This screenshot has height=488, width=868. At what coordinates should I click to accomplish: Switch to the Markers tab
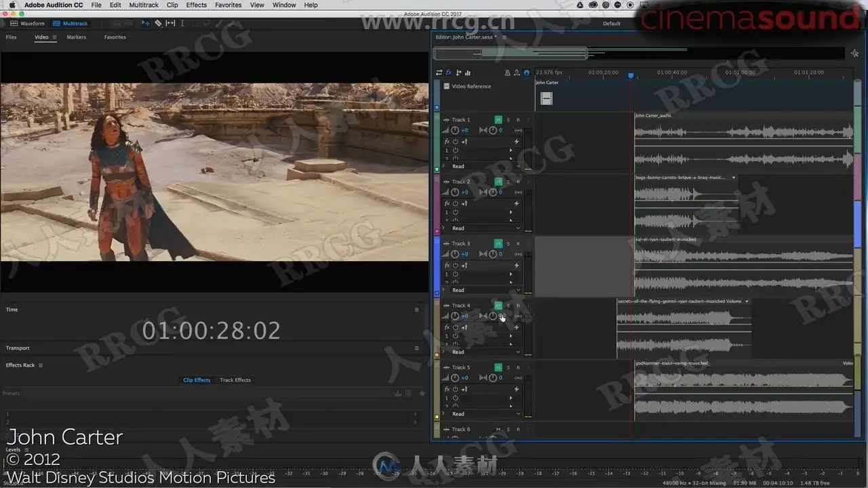[x=77, y=37]
